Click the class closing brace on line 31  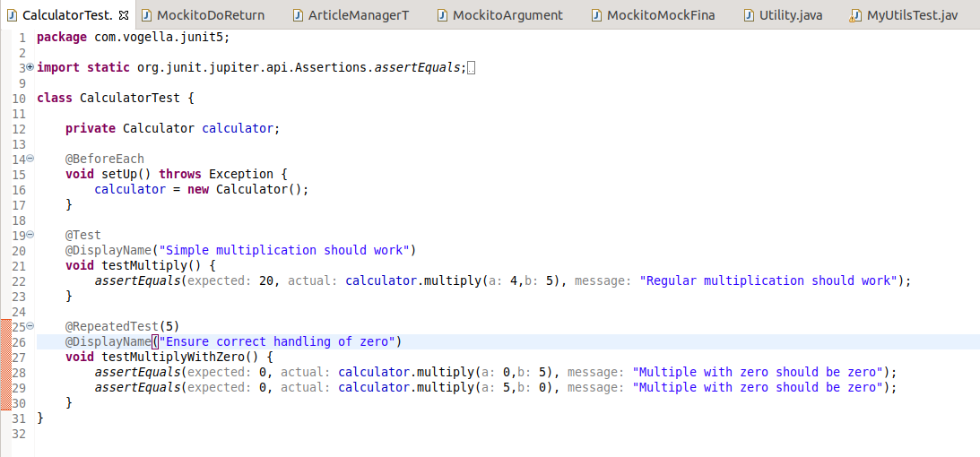pyautogui.click(x=40, y=418)
